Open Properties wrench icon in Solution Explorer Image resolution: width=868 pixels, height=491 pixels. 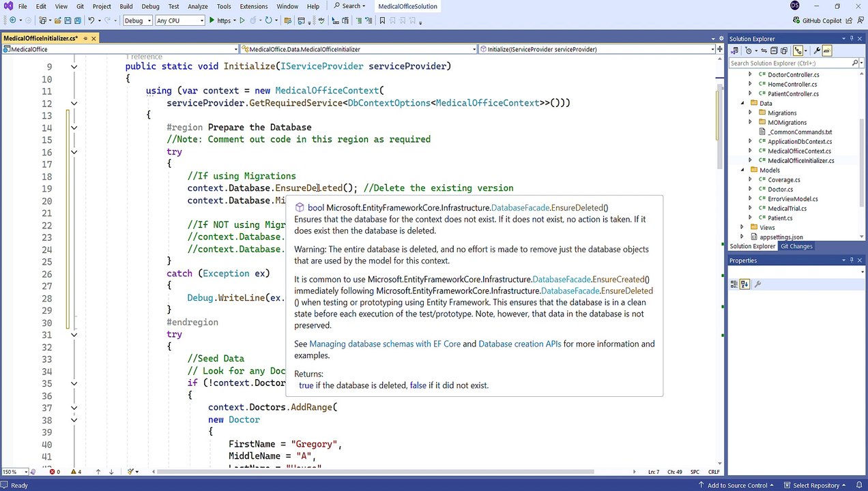tap(817, 50)
